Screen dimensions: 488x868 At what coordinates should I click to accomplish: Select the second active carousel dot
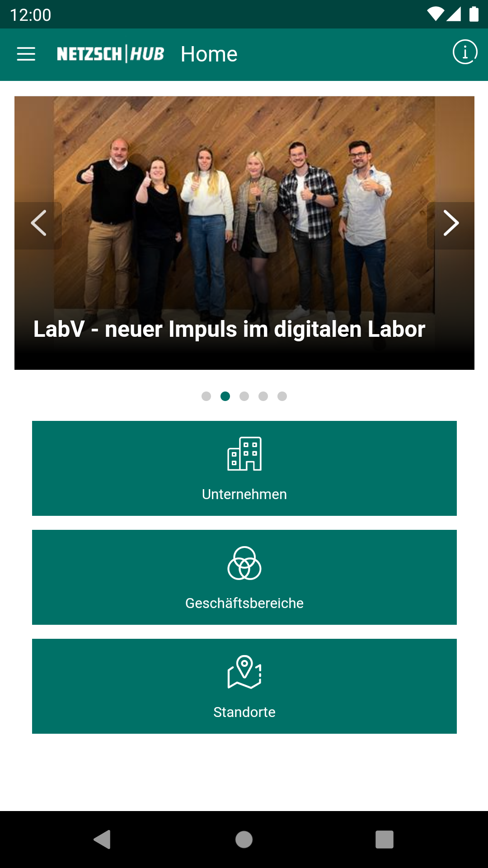point(225,396)
